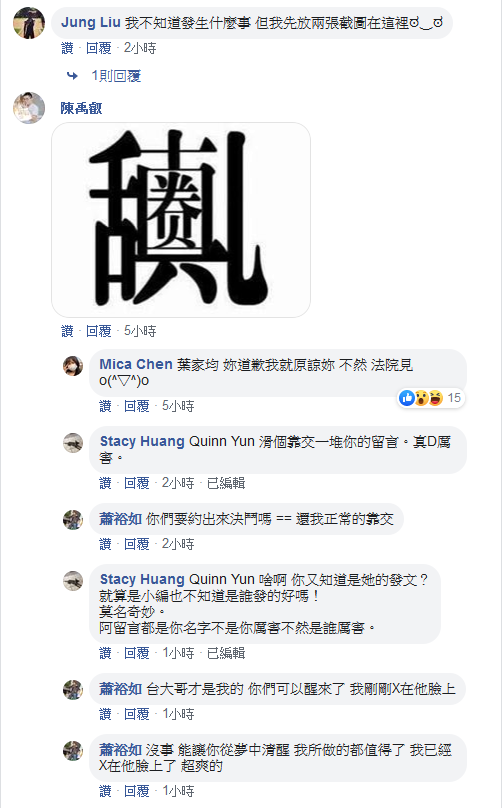Click the 5小時 timestamp under the image
Image resolution: width=502 pixels, height=808 pixels.
[x=140, y=331]
